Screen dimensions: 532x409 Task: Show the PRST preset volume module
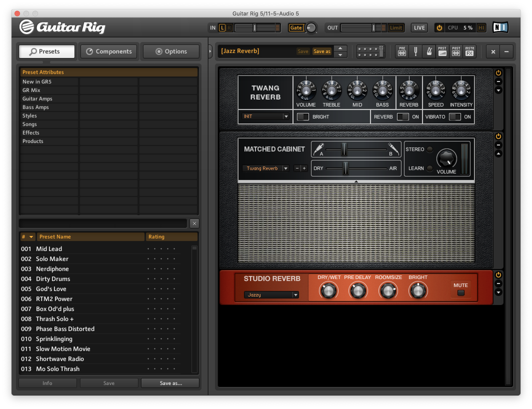442,51
